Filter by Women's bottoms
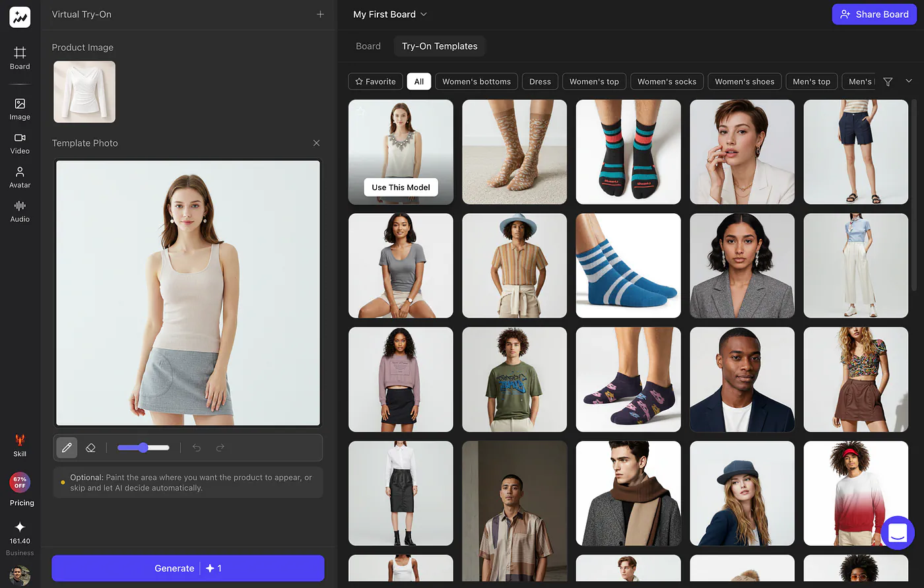Image resolution: width=924 pixels, height=588 pixels. 477,81
